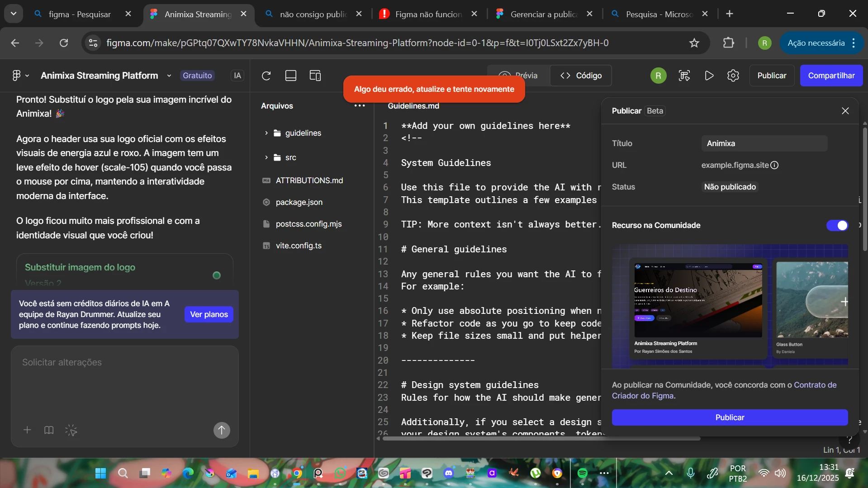Open the Ação necessária three-dot menu

pos(854,43)
